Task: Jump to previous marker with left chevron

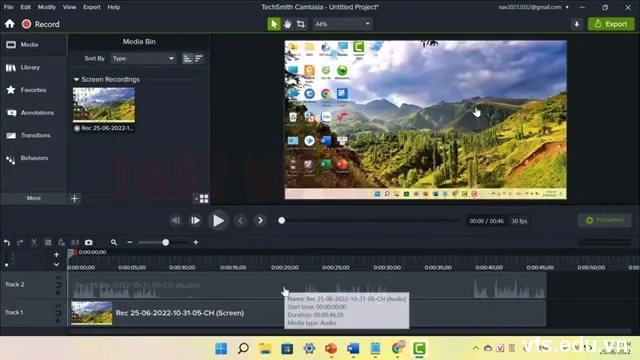Action: point(240,220)
